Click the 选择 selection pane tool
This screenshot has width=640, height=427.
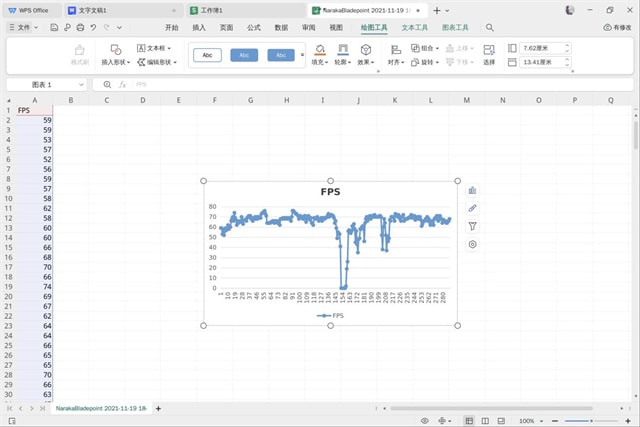pyautogui.click(x=489, y=54)
